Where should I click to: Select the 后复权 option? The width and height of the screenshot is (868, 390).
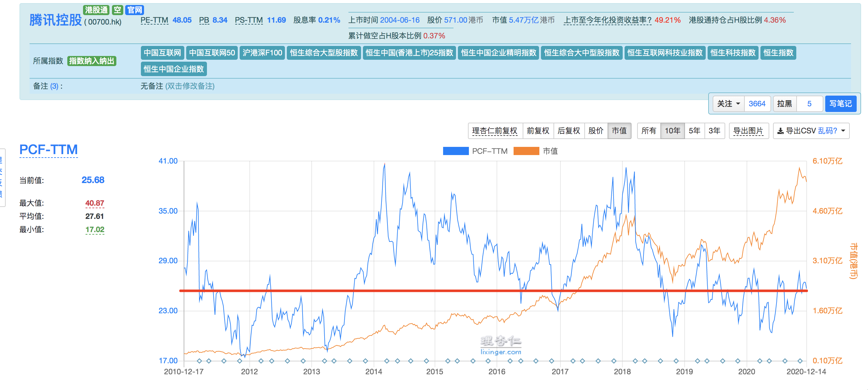click(x=569, y=131)
